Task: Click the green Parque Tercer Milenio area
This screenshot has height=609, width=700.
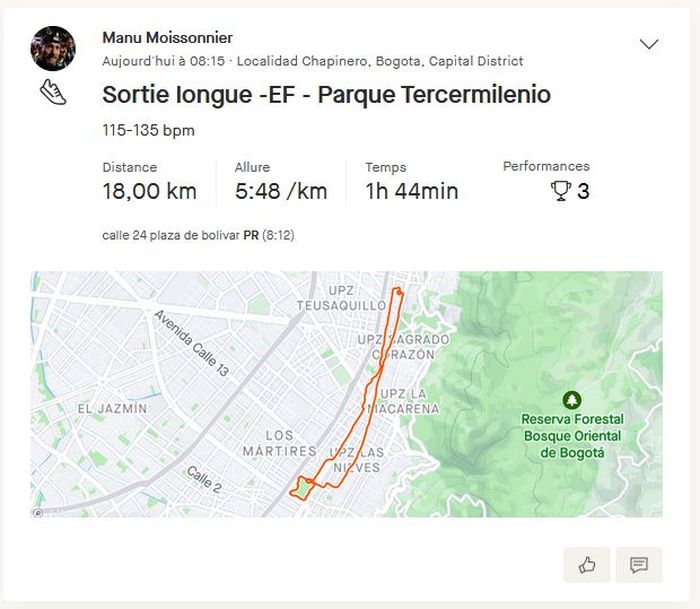Action: tap(301, 488)
